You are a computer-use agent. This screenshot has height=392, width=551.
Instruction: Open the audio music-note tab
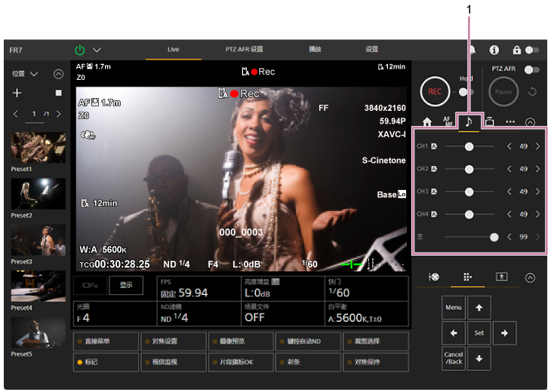pos(468,121)
